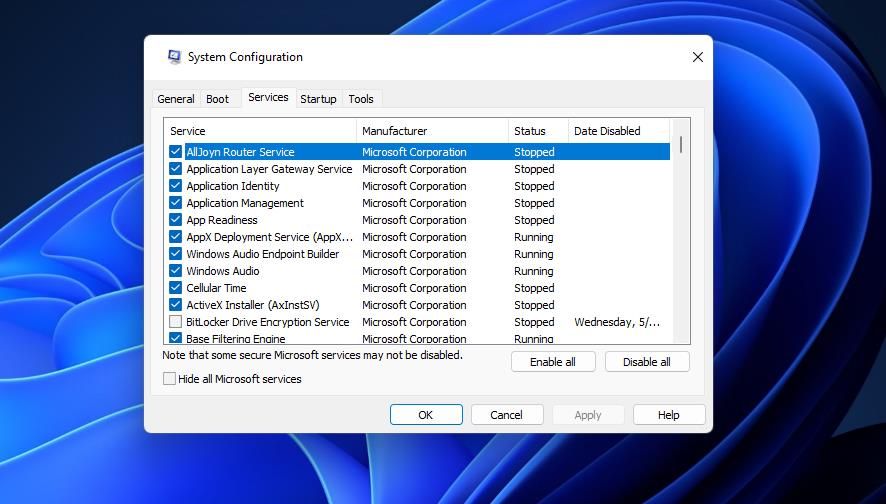Click the BitLocker 'Wednesday, 5/...' date cell
This screenshot has height=504, width=886.
[617, 322]
